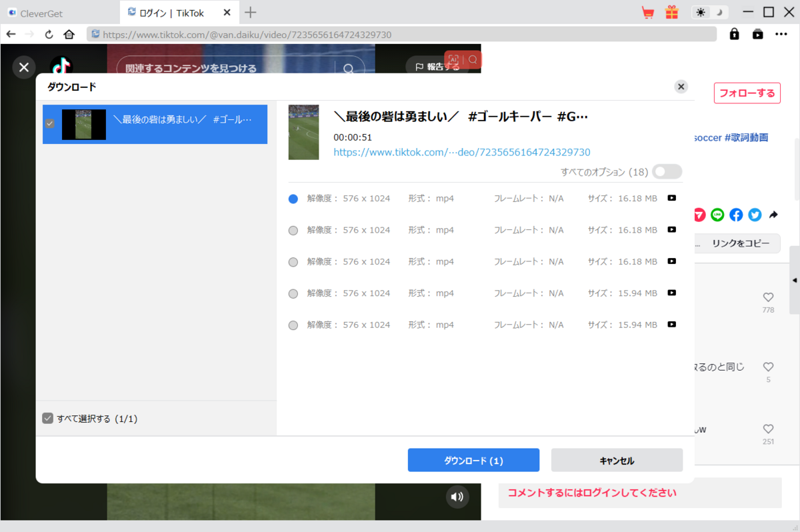Click video icon on third 16.18 MB row

click(x=672, y=261)
